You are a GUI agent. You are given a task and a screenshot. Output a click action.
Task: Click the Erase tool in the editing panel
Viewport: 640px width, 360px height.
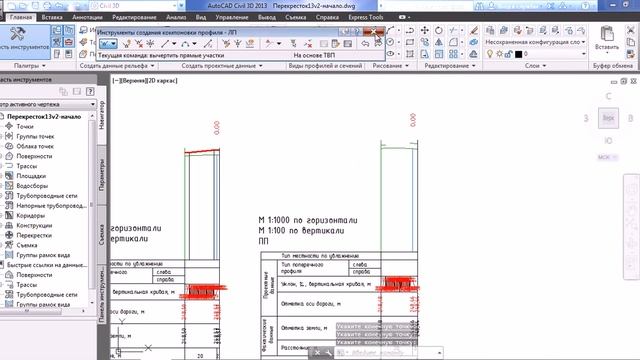point(473,30)
